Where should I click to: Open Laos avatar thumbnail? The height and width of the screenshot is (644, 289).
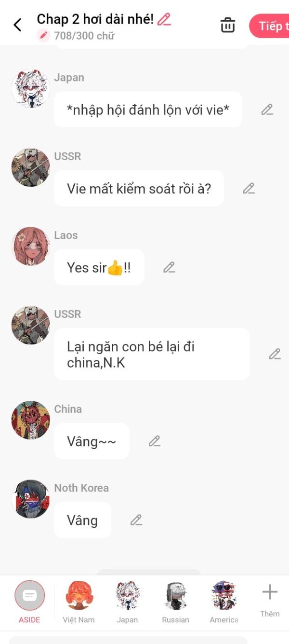[x=31, y=247]
